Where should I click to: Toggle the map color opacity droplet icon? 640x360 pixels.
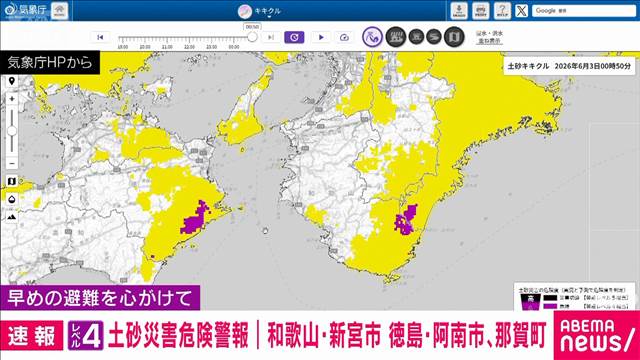pos(12,199)
